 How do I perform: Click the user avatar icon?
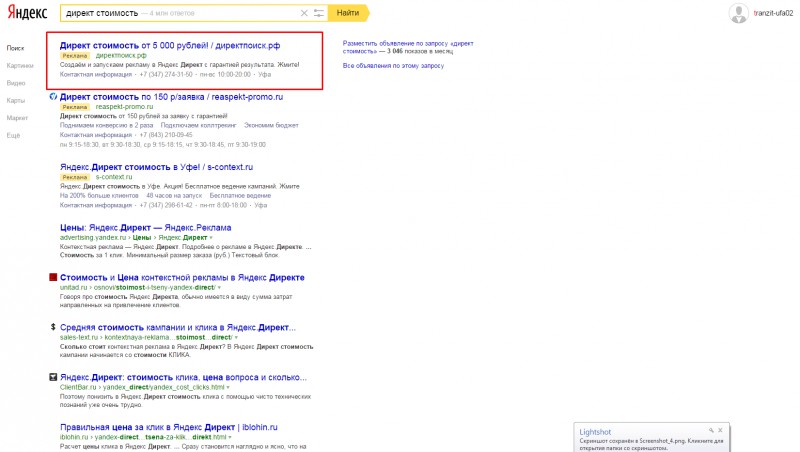[x=738, y=13]
